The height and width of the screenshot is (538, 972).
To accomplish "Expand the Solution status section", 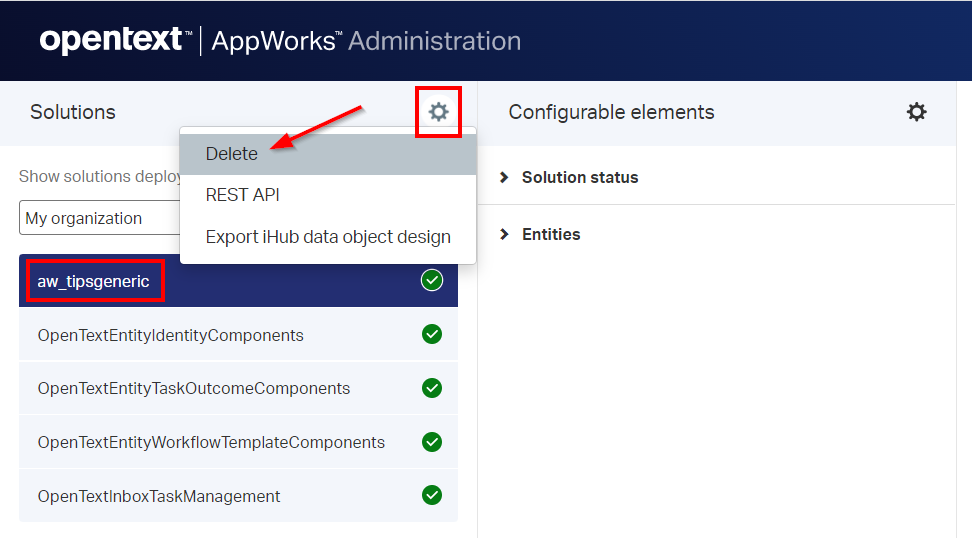I will pos(579,177).
